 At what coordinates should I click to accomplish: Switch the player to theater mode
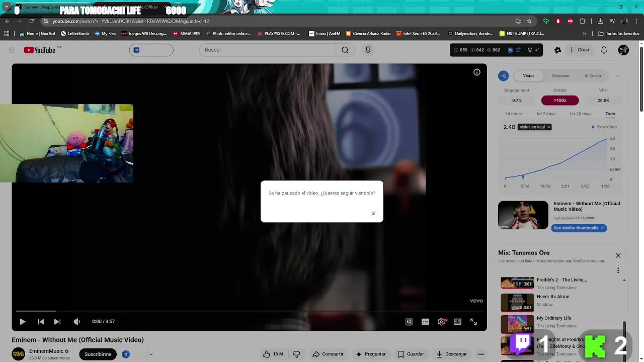457,322
